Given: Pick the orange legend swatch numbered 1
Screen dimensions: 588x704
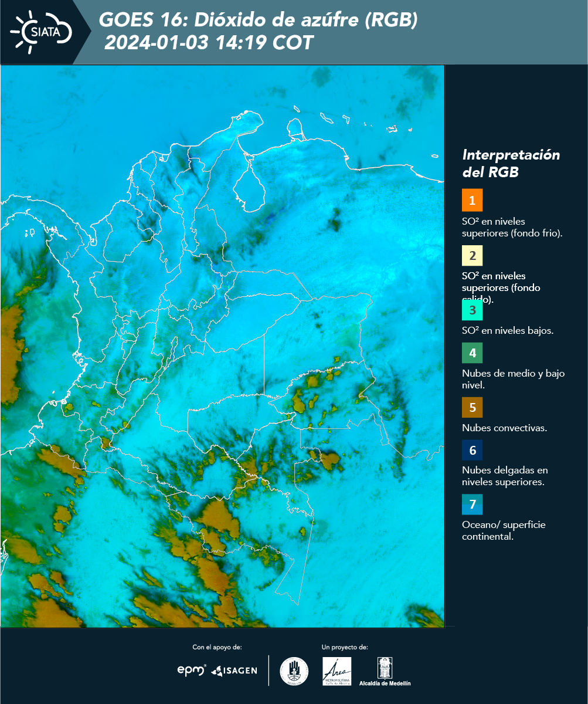Looking at the screenshot, I should [472, 200].
